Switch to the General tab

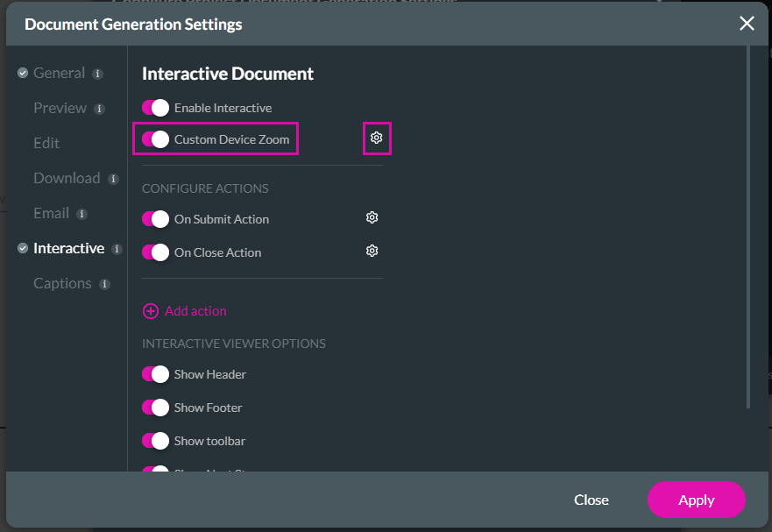coord(59,74)
